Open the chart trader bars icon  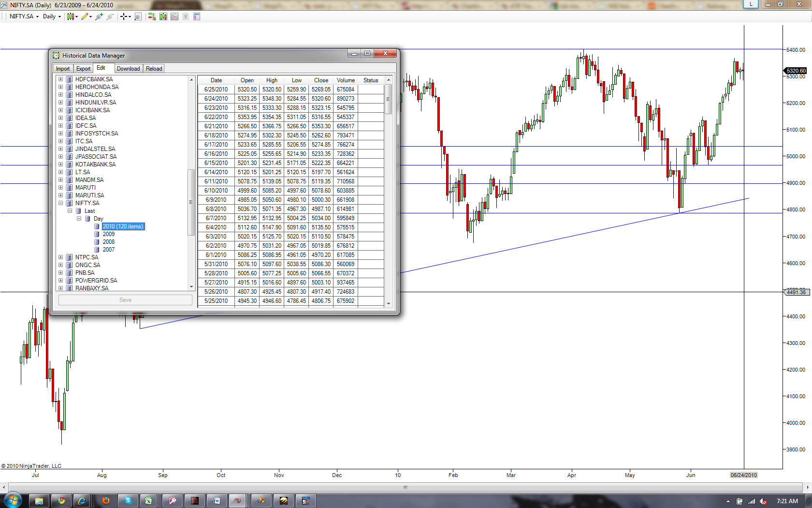pyautogui.click(x=152, y=16)
